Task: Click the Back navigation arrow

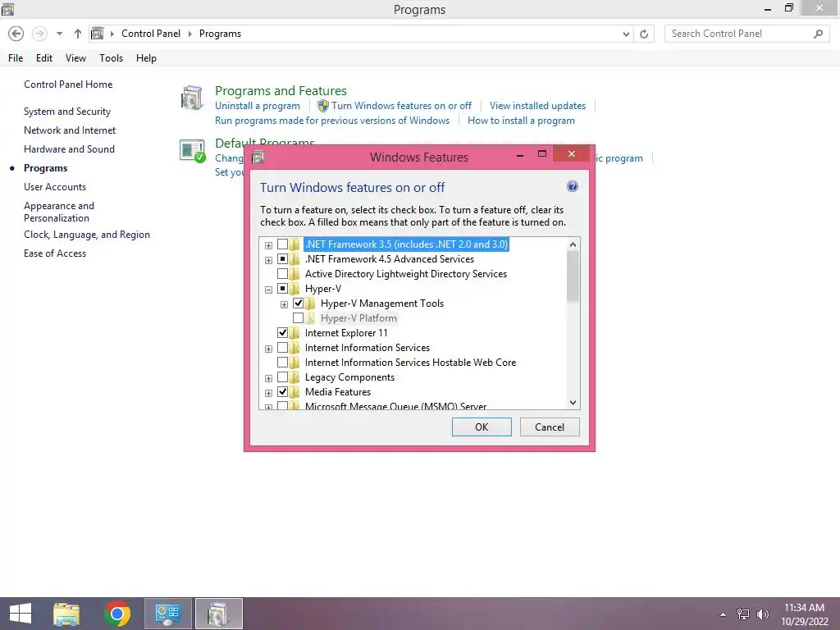Action: [x=16, y=34]
